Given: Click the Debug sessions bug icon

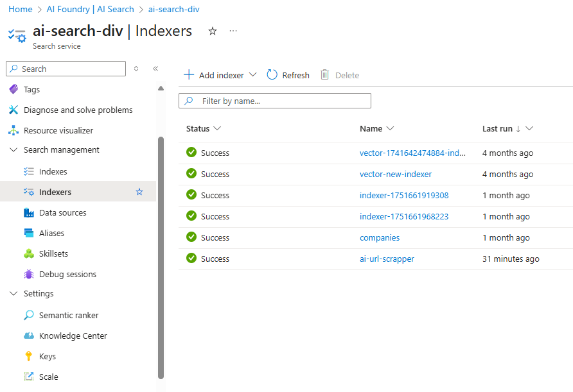Looking at the screenshot, I should pos(29,274).
